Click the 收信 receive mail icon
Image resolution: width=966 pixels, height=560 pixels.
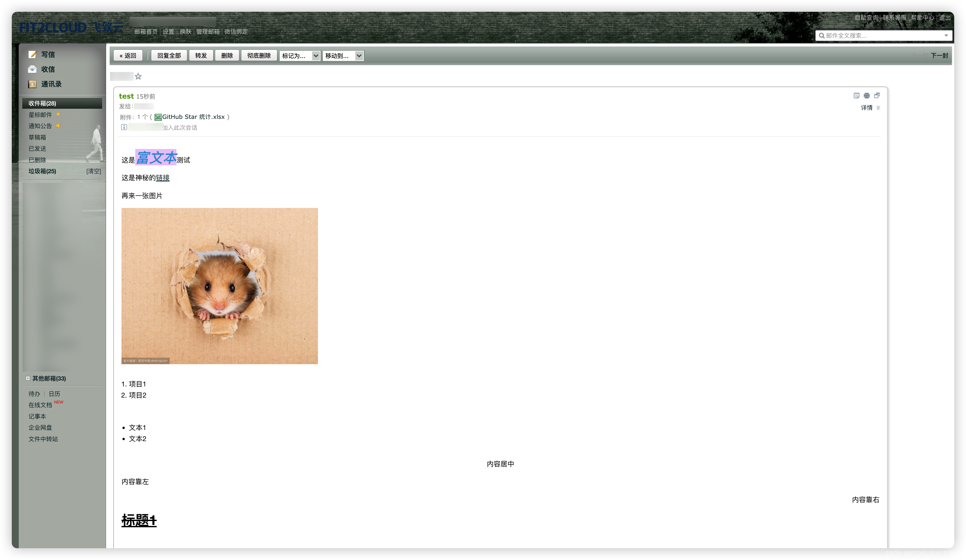click(x=33, y=69)
